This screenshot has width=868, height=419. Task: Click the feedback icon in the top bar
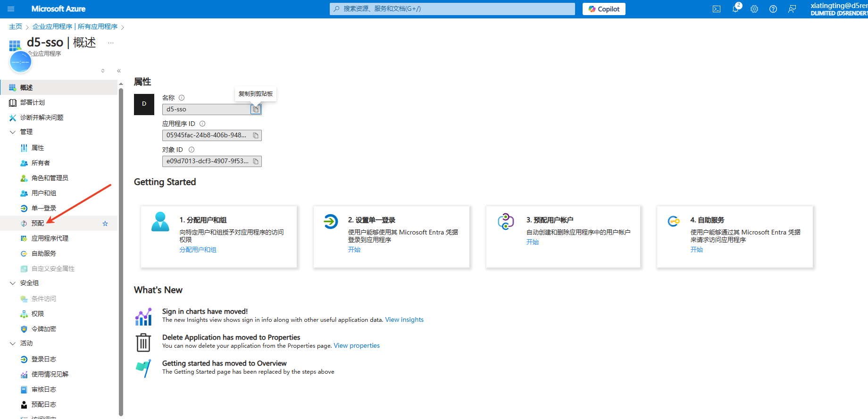coord(792,9)
